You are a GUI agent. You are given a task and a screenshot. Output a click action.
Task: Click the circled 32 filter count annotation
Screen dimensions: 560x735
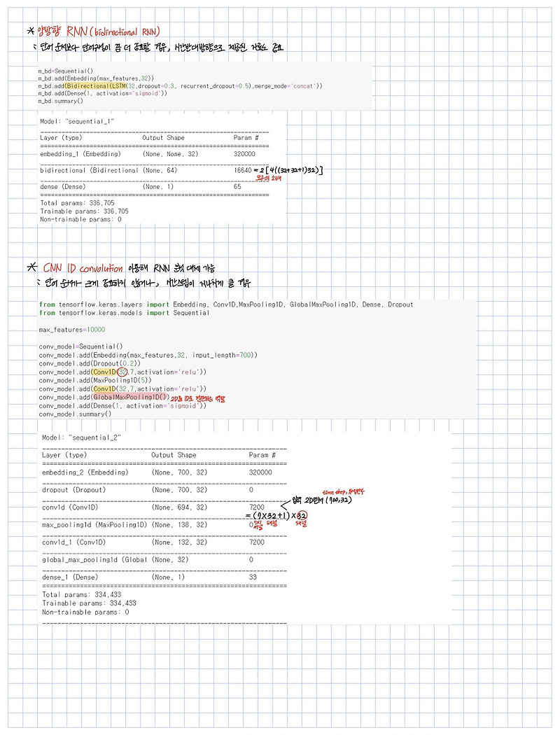pos(121,372)
